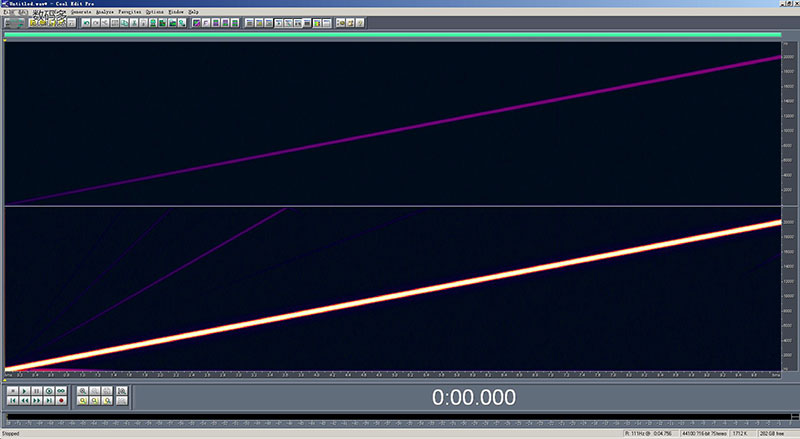
Task: Zoom in horizontally with the magnifier icon
Action: click(x=83, y=390)
